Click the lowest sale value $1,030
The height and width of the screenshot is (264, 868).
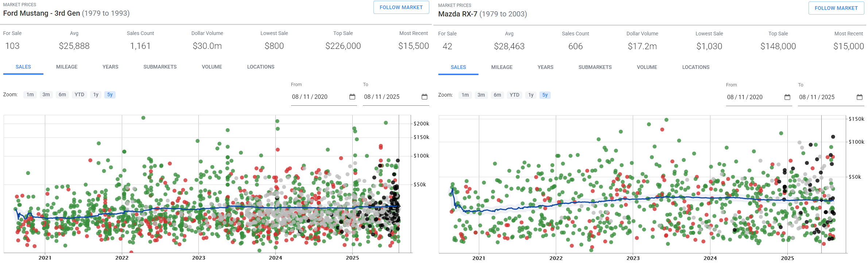click(709, 46)
